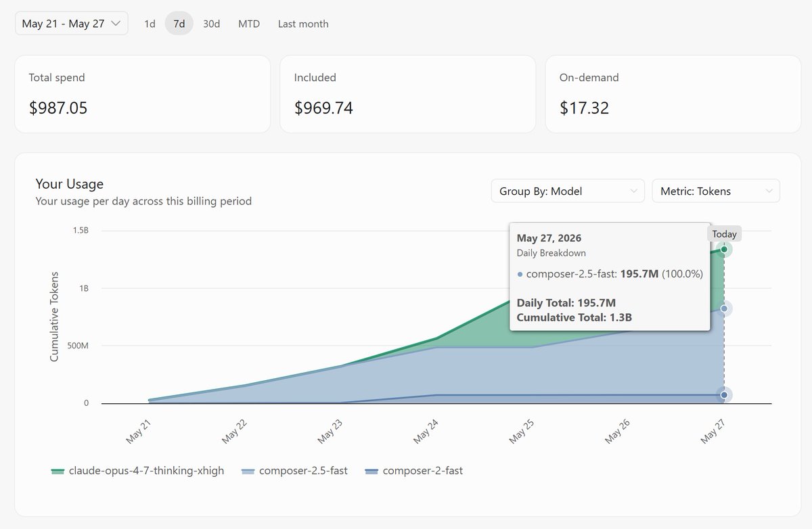Click the Included $969.74 card
The image size is (812, 529).
pyautogui.click(x=407, y=94)
